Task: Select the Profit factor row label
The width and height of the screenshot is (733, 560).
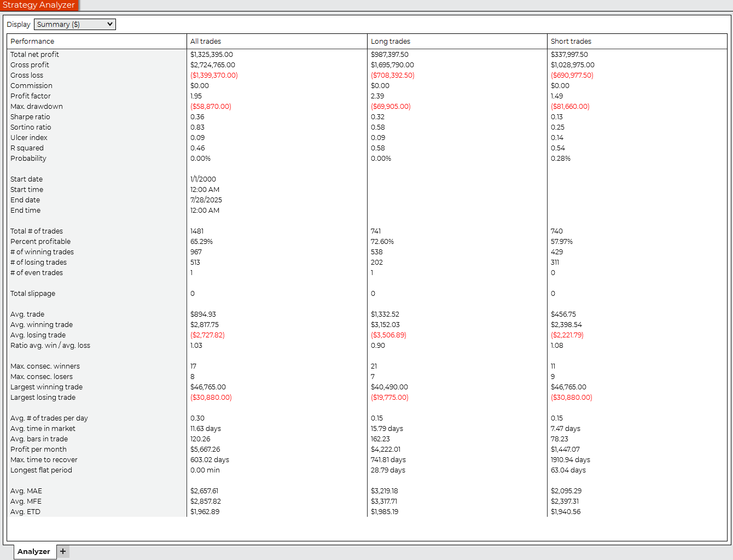Action: tap(31, 96)
